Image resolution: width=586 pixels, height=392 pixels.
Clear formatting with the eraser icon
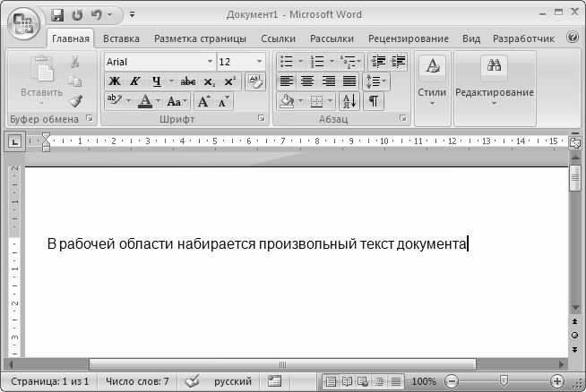pos(254,81)
